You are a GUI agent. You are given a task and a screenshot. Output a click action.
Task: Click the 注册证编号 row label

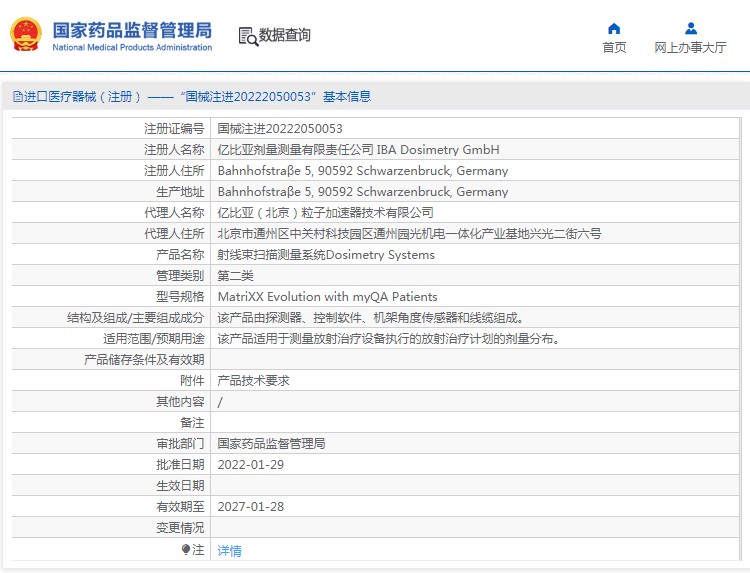click(x=174, y=129)
